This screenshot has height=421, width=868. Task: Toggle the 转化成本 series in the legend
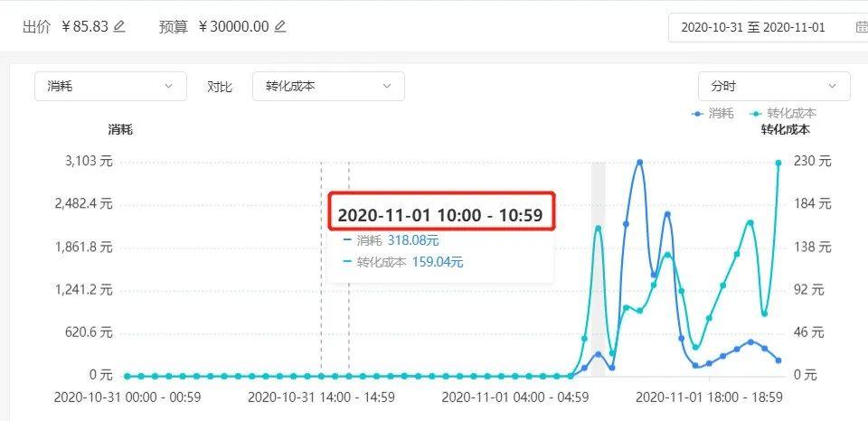coord(783,114)
